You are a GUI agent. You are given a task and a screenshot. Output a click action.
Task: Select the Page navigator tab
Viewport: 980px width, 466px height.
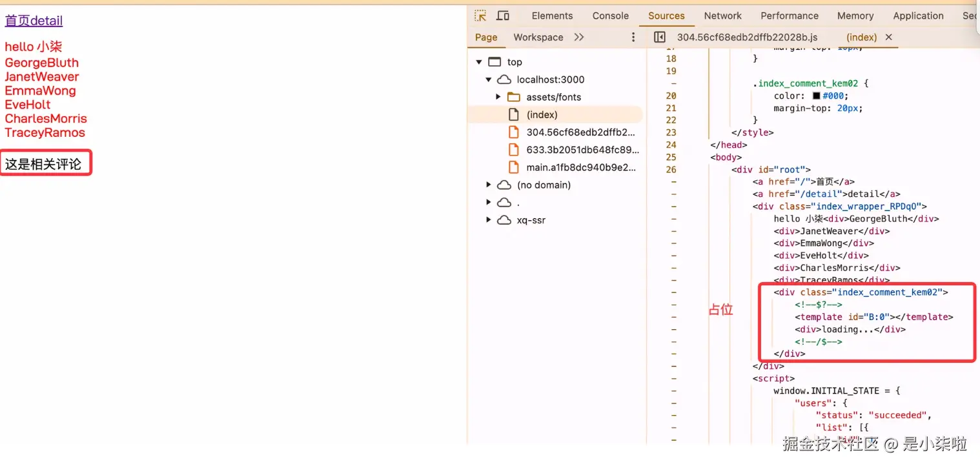[486, 37]
